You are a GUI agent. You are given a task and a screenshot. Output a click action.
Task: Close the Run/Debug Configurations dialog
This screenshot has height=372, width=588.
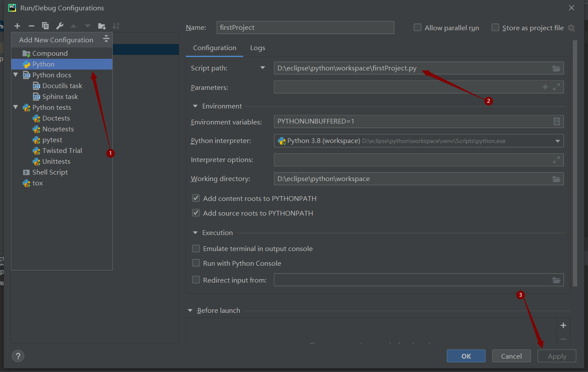click(571, 8)
